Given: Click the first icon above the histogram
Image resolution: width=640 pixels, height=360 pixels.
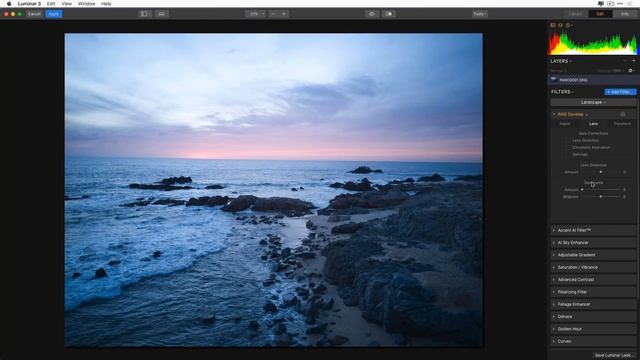Looking at the screenshot, I should click(553, 25).
